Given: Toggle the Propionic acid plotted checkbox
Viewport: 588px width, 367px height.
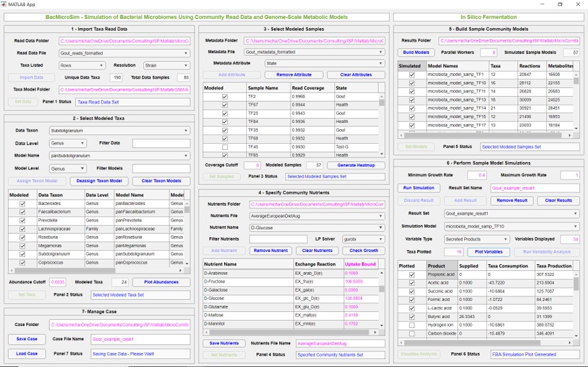Looking at the screenshot, I should point(412,274).
